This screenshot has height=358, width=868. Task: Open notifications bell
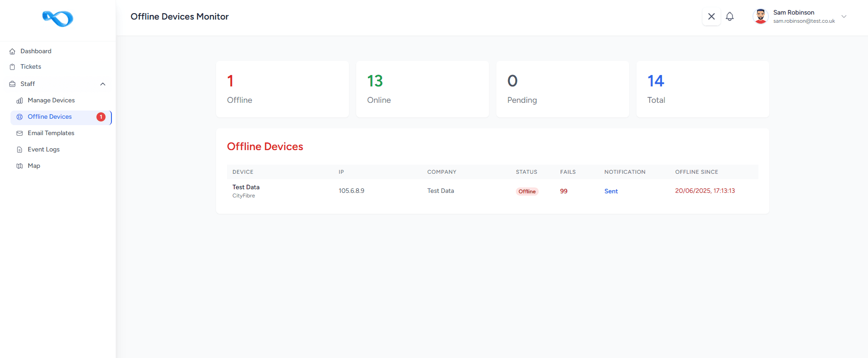pyautogui.click(x=730, y=16)
